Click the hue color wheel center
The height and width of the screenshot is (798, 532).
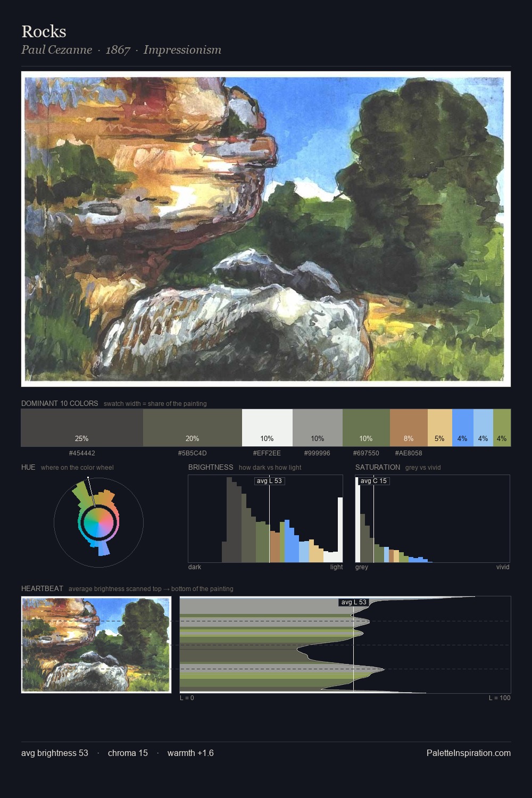(x=98, y=522)
